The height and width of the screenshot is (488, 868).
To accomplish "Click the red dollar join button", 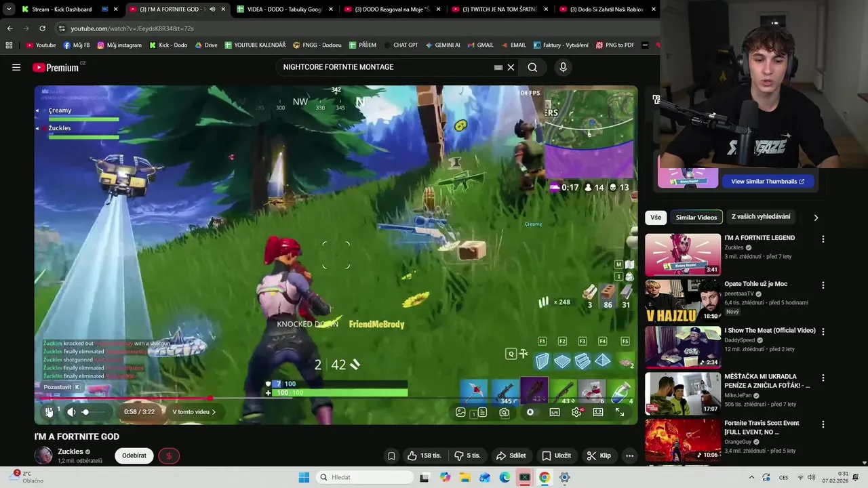I will [x=169, y=455].
